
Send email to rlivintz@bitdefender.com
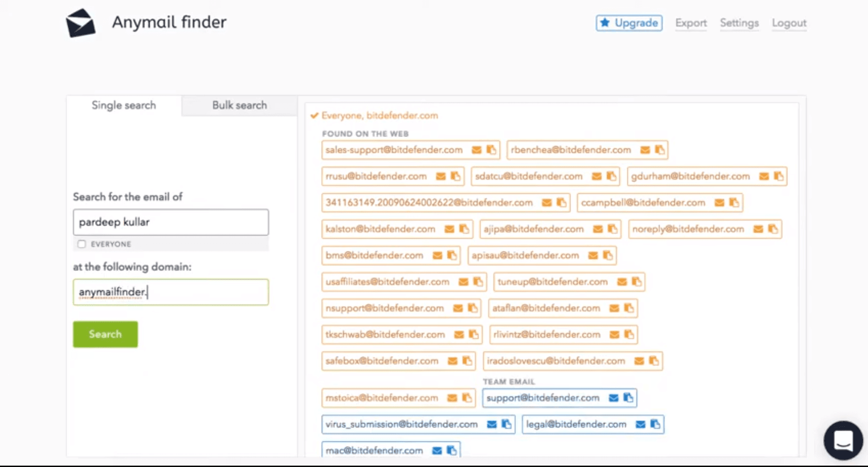pos(614,334)
